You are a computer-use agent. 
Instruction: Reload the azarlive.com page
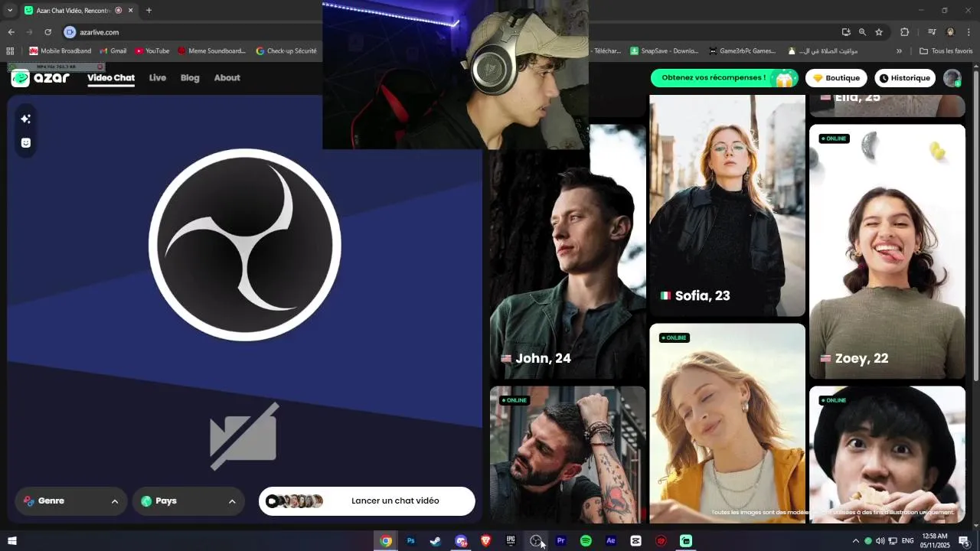point(47,32)
